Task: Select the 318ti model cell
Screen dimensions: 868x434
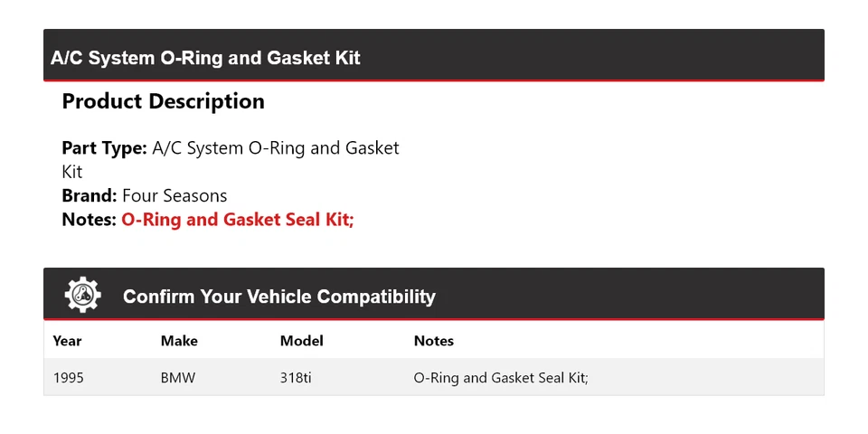Action: pos(296,378)
